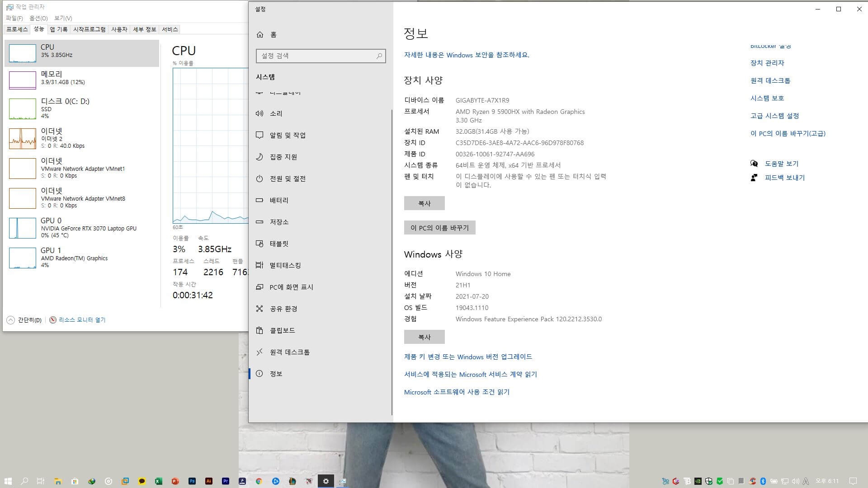Click Settings sidebar vertical scrollbar
Viewport: 868px width, 488px height.
coord(392,262)
